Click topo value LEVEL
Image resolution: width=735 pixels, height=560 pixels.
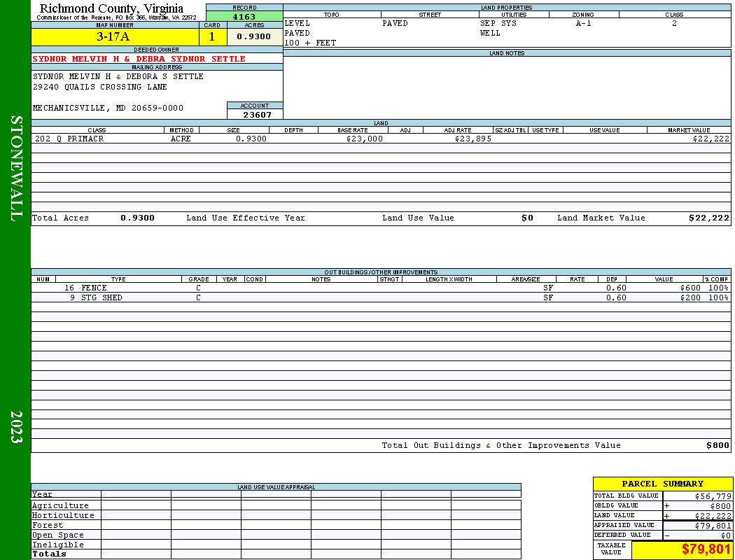297,23
